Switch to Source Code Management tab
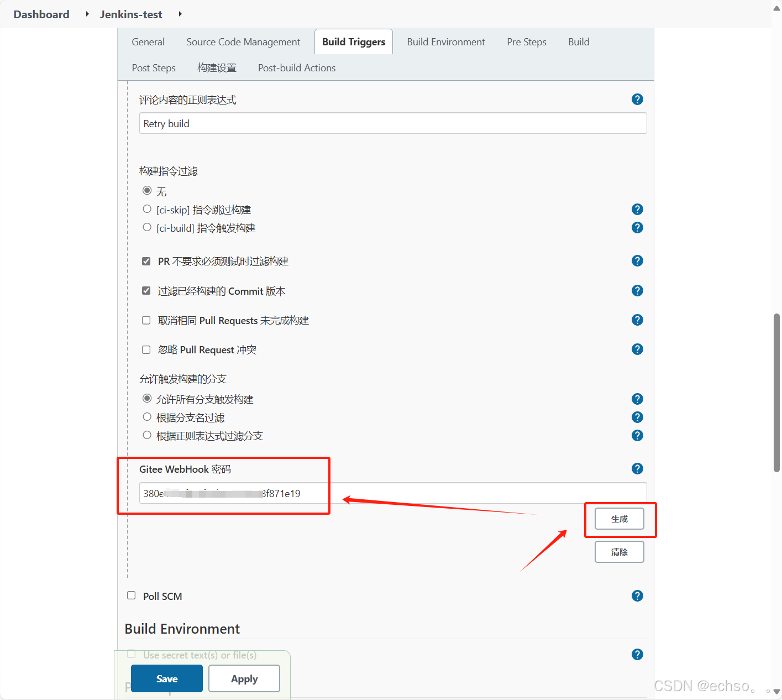The height and width of the screenshot is (700, 782). (243, 42)
